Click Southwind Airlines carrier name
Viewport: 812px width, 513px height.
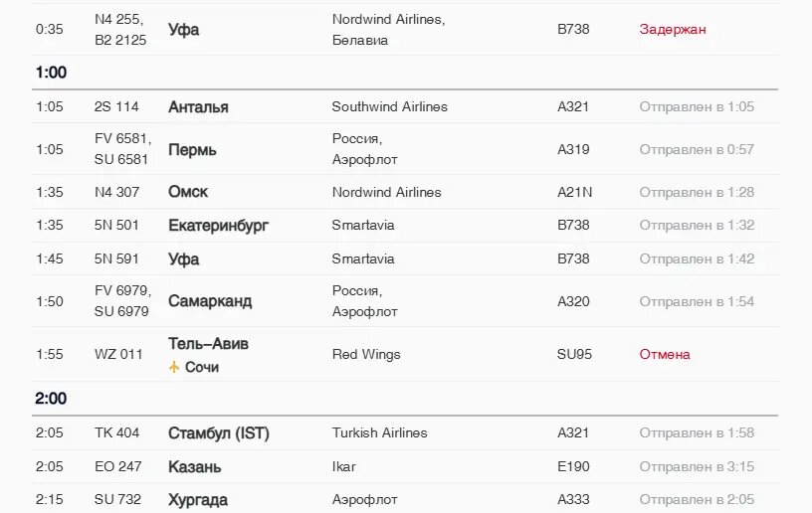pyautogui.click(x=389, y=106)
